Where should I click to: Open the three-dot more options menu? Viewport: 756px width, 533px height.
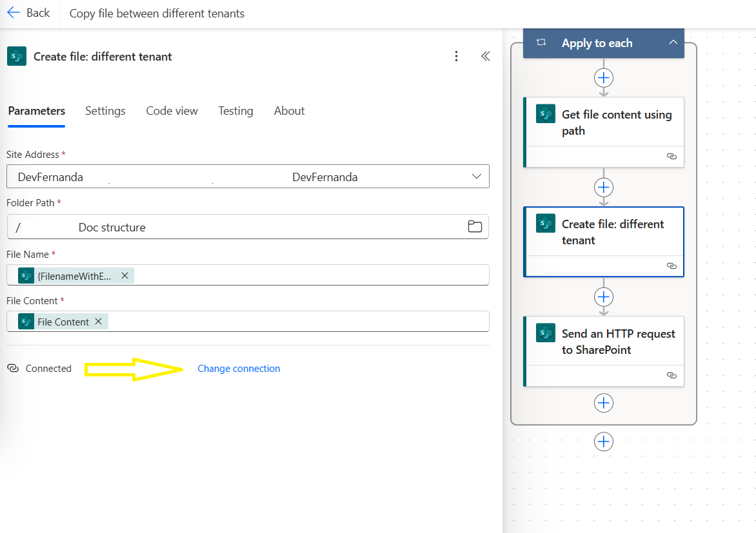[x=456, y=56]
